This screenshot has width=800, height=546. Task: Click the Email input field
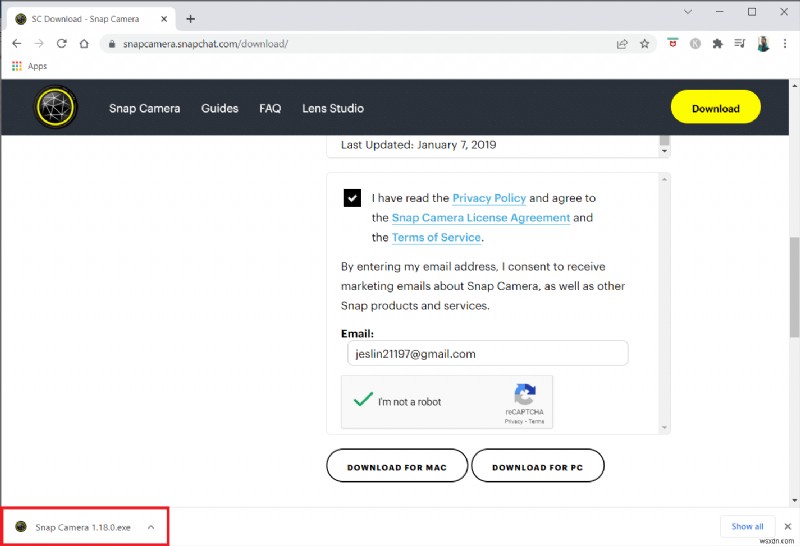488,354
